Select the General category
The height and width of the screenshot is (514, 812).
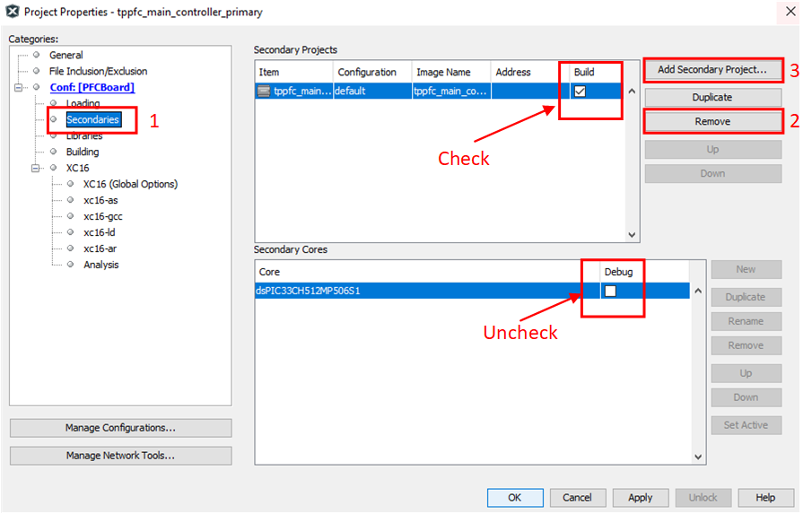[65, 55]
